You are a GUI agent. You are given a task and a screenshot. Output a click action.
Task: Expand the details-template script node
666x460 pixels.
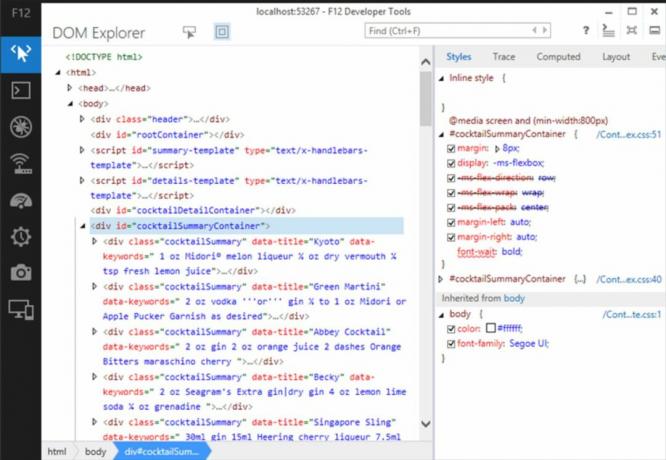pos(82,181)
